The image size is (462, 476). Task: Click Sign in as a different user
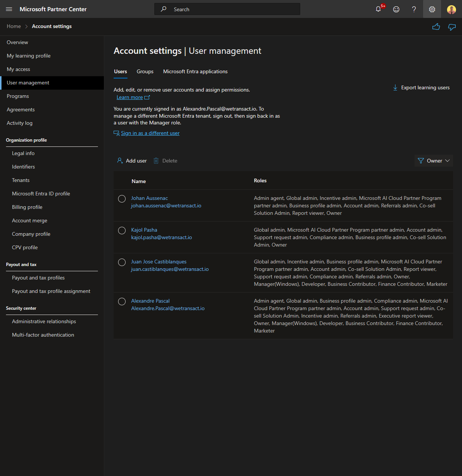coord(150,133)
